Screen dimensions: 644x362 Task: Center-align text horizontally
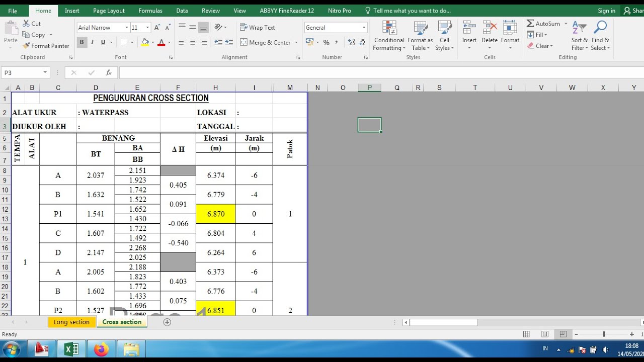193,43
